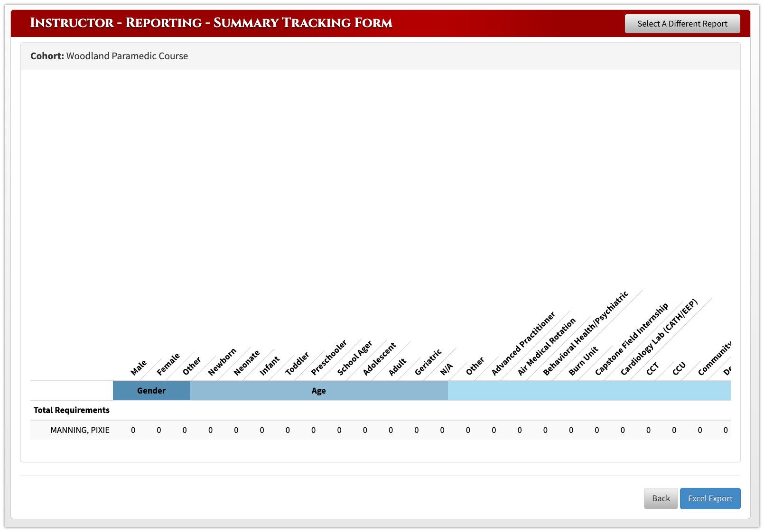Image resolution: width=764 pixels, height=532 pixels.
Task: Click the Gender group header
Action: click(151, 391)
